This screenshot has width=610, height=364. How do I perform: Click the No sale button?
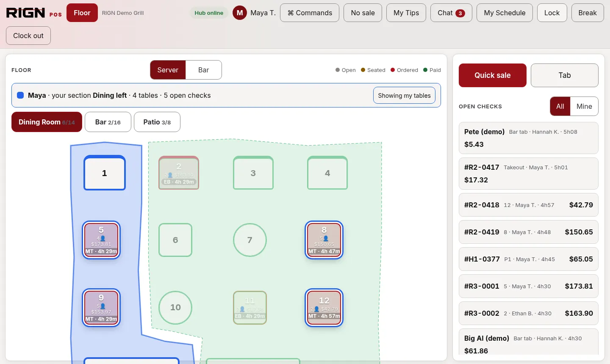[x=363, y=13]
